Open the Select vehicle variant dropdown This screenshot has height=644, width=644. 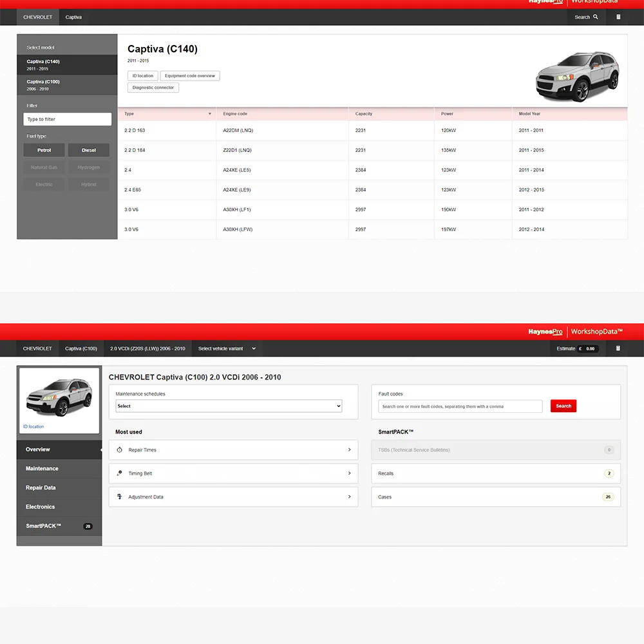[227, 348]
